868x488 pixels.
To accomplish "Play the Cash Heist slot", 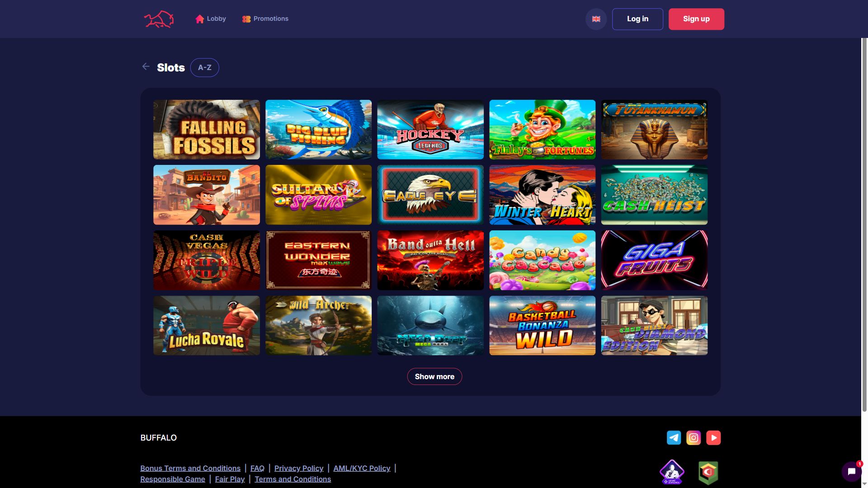I will click(654, 195).
